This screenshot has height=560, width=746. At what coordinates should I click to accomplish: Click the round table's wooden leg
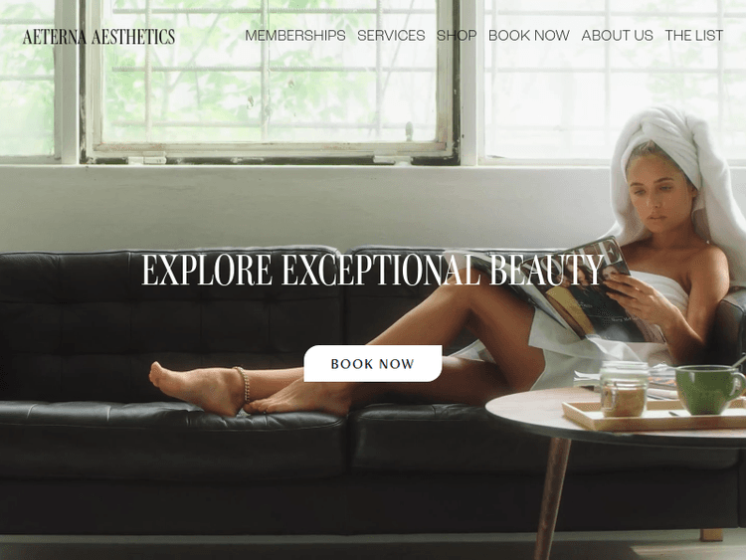553,497
